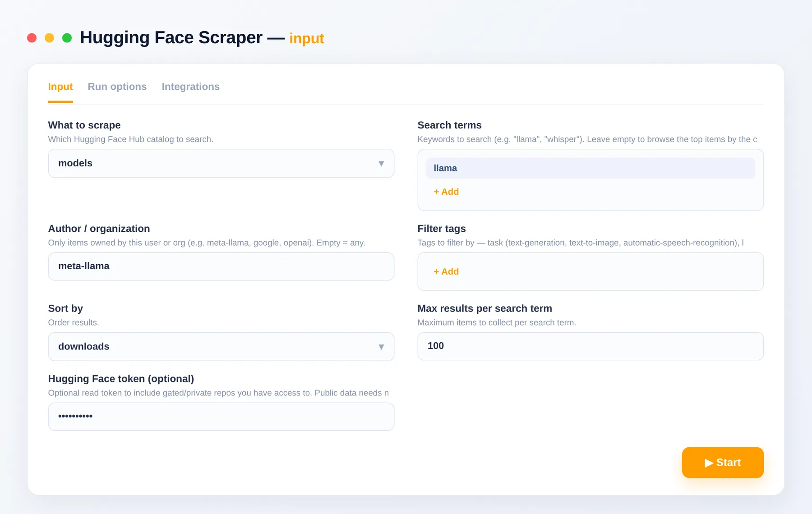This screenshot has height=514, width=812.
Task: Add a new filter tag
Action: [446, 271]
